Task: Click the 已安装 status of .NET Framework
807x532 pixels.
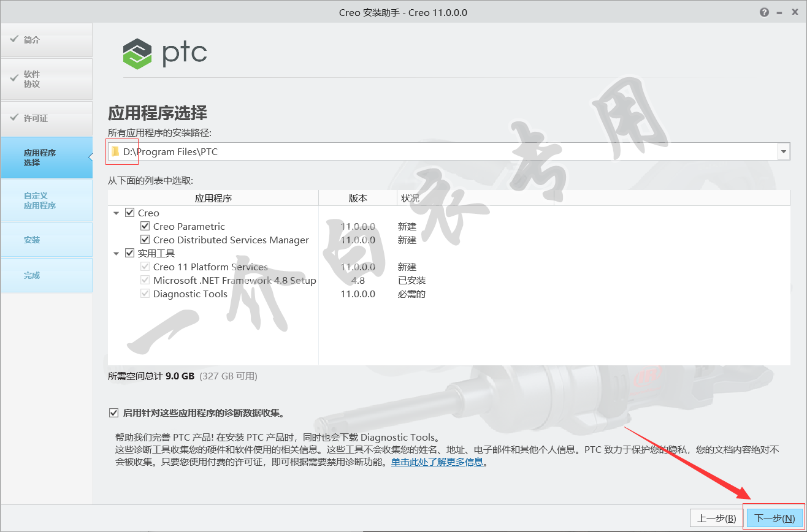Action: (412, 281)
